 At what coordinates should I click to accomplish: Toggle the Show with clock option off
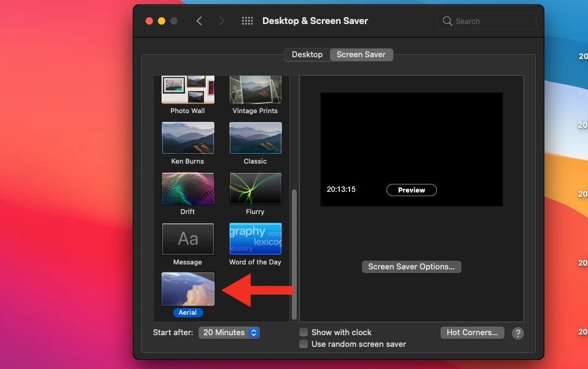[x=303, y=332]
